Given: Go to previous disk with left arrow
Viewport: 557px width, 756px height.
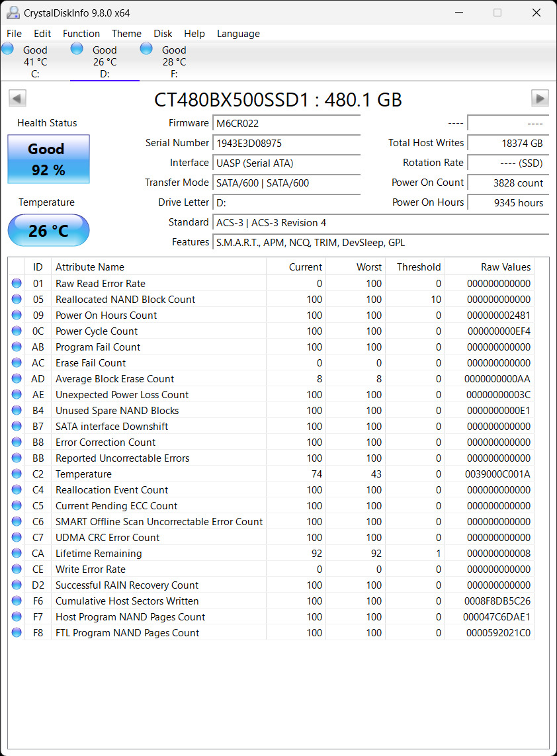Looking at the screenshot, I should 17,99.
